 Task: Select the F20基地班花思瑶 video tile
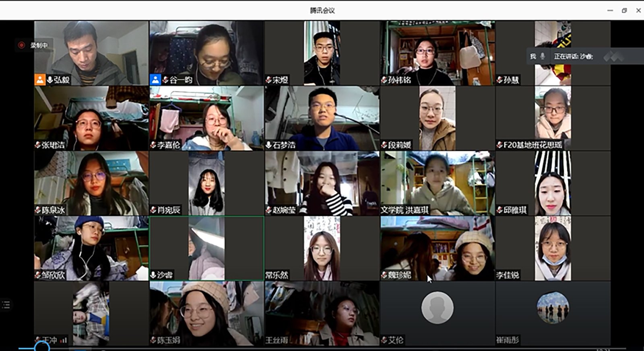(553, 118)
